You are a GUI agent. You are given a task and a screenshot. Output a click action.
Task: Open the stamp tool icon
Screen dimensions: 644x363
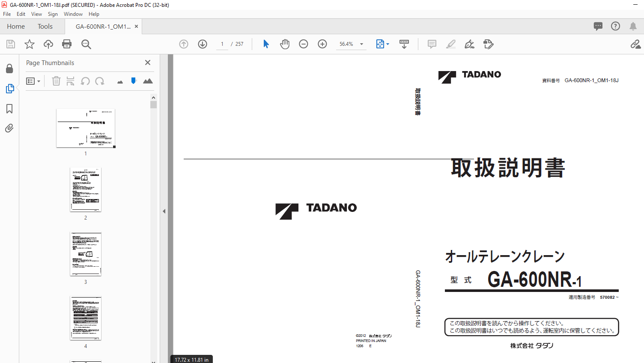pos(489,44)
